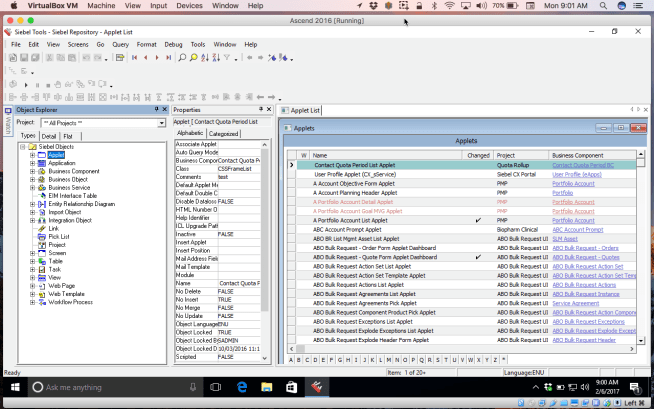
Task: Open the User Profile (eApps) link
Action: click(x=577, y=174)
